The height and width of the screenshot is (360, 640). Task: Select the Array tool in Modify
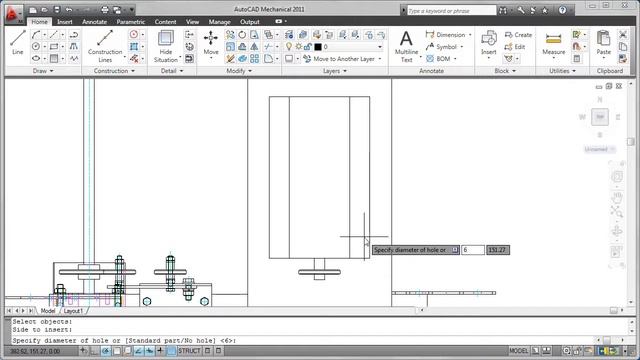(254, 59)
